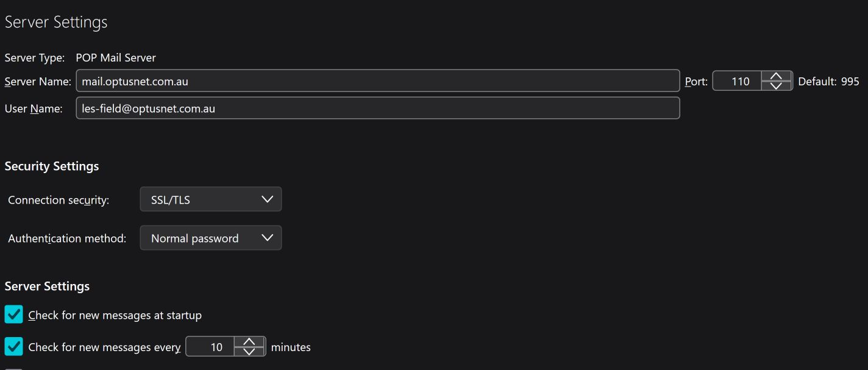
Task: Click the "Server Name:" label
Action: tap(38, 81)
